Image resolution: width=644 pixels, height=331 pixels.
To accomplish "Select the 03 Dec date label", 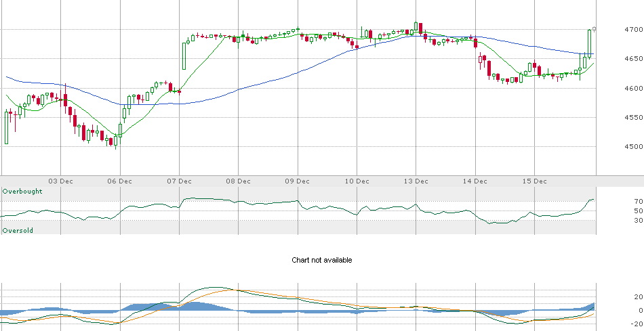I will click(61, 181).
